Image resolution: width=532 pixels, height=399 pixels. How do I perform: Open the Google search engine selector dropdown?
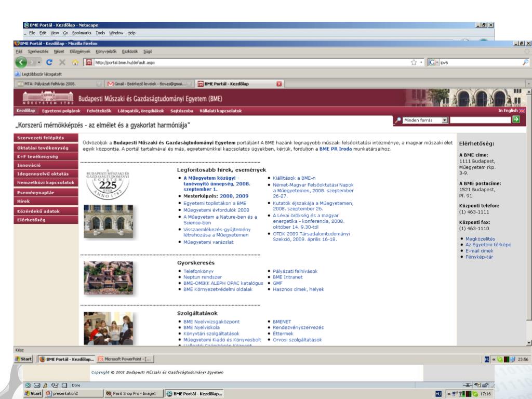433,62
